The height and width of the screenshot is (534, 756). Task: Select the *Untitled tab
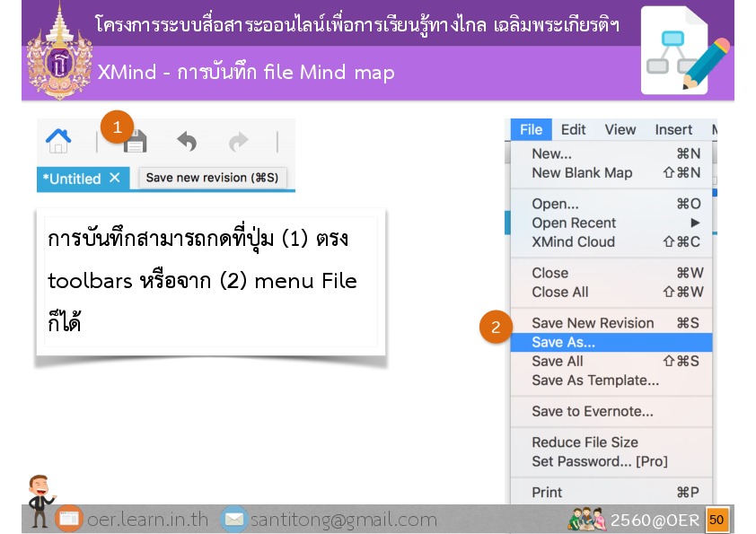click(72, 179)
